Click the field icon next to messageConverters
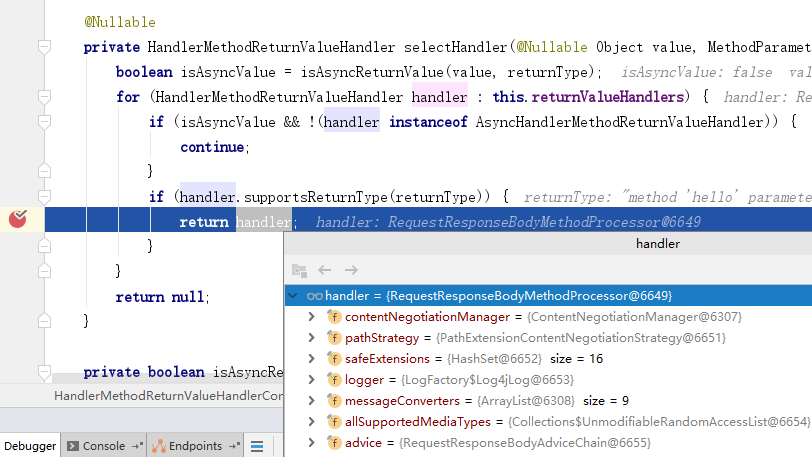This screenshot has height=457, width=812. [334, 400]
